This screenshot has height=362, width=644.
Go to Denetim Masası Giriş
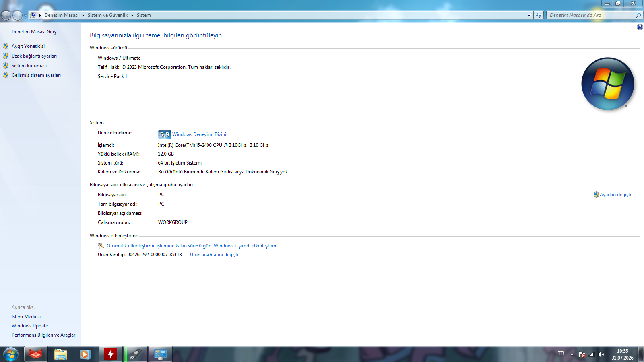[34, 32]
